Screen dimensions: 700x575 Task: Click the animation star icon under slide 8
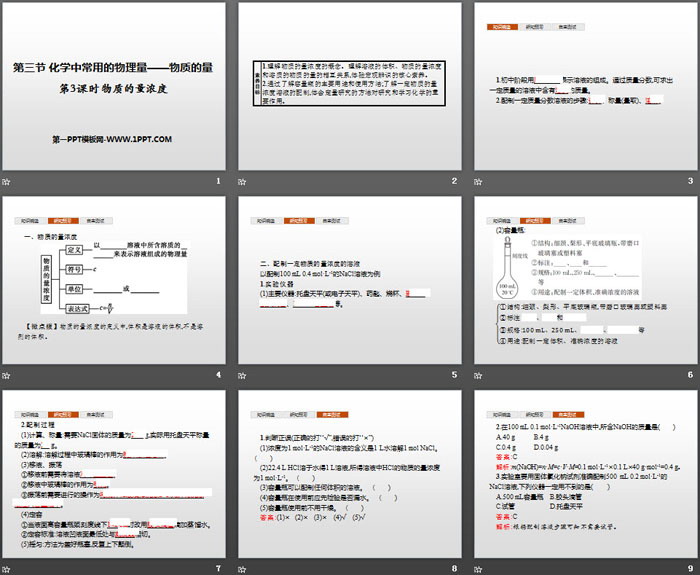(x=242, y=569)
